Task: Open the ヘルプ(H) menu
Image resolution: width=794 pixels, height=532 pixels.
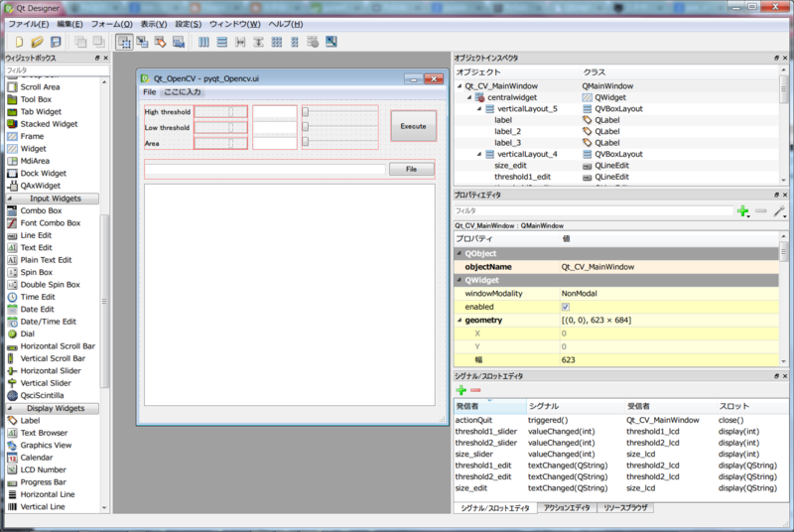Action: pyautogui.click(x=286, y=24)
